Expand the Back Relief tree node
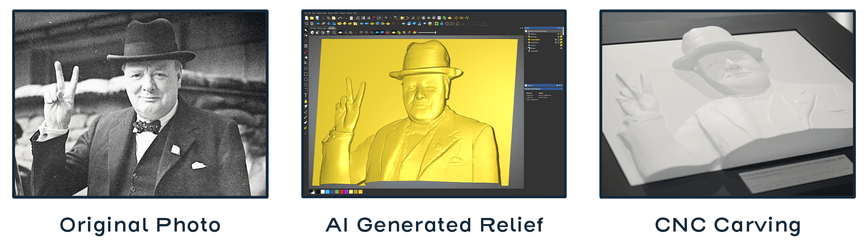The width and height of the screenshot is (868, 247). pos(526,43)
